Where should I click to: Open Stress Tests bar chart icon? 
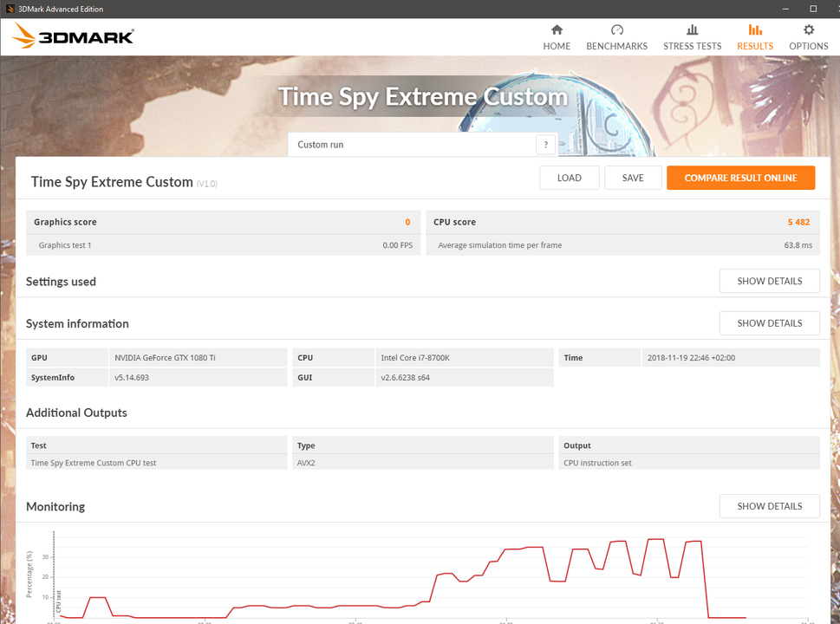click(692, 30)
